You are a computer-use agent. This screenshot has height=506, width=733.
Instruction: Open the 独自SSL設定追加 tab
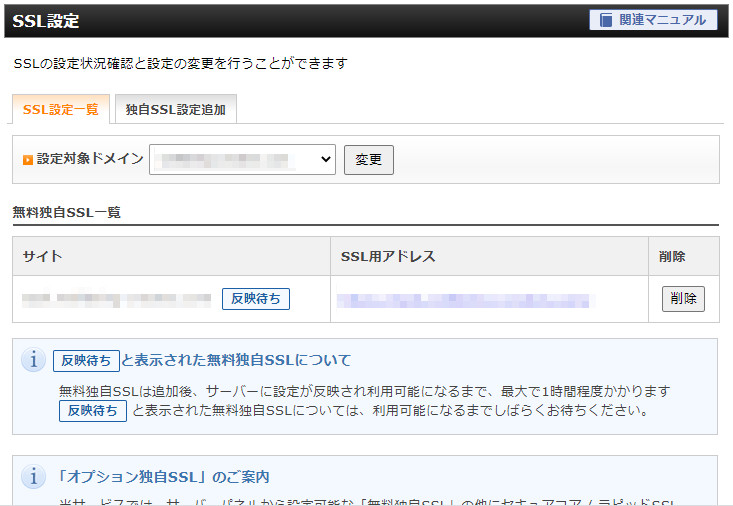[176, 109]
